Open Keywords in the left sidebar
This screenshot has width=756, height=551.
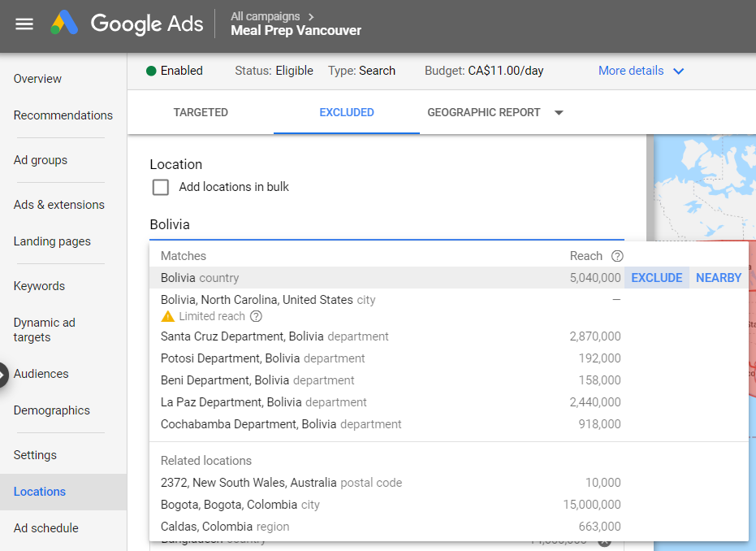pyautogui.click(x=39, y=286)
